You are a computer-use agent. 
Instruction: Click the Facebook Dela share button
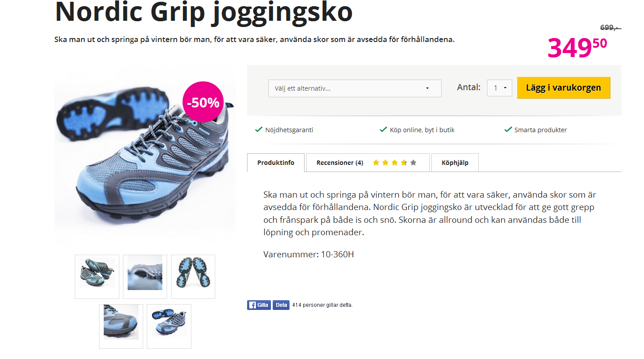point(281,305)
